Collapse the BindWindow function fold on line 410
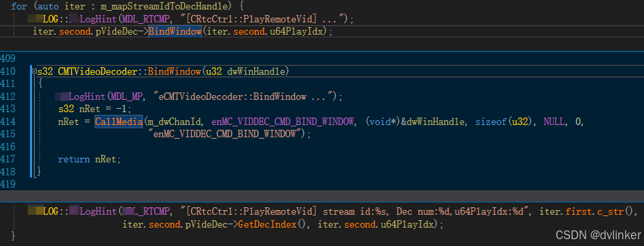 pos(35,72)
